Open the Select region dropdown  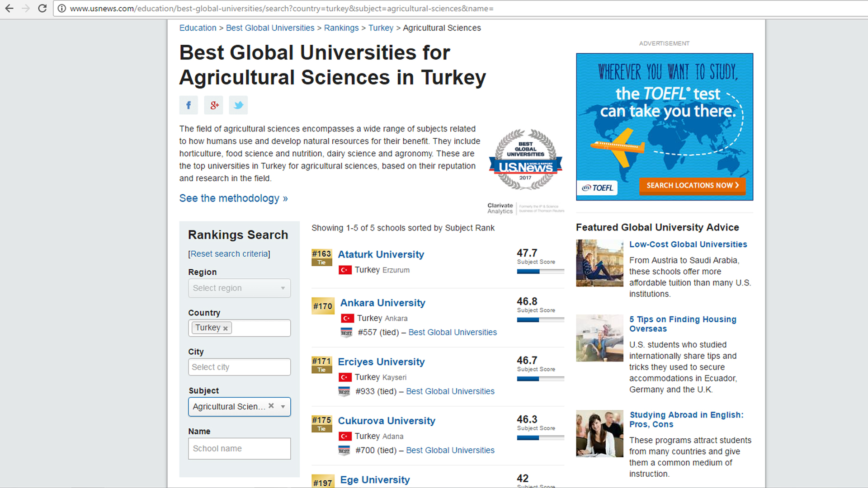click(239, 288)
